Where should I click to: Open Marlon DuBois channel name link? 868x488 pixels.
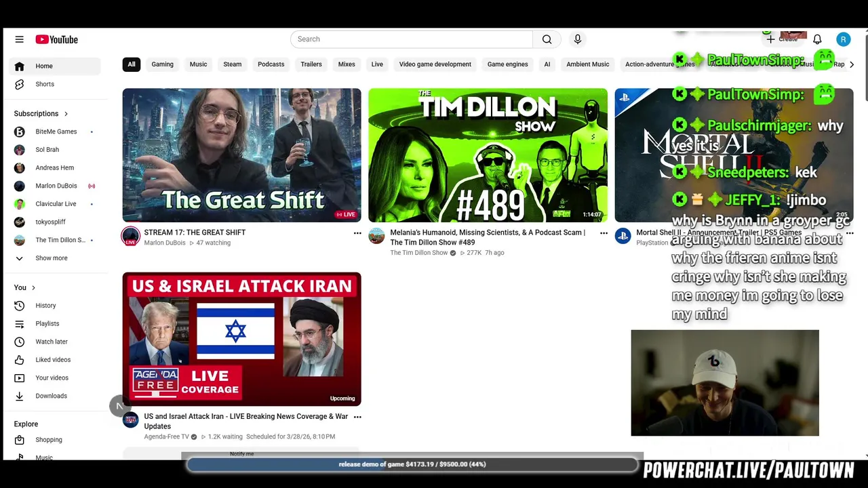pos(165,243)
